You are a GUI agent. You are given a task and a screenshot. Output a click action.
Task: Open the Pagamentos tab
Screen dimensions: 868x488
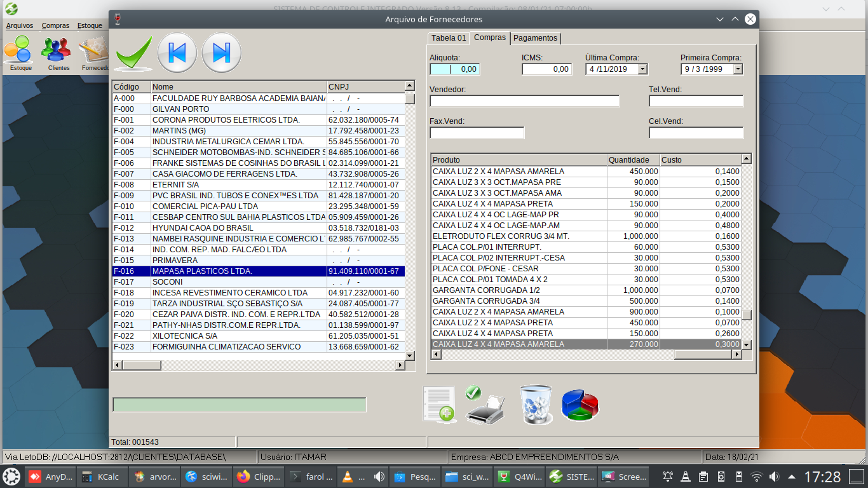click(536, 38)
